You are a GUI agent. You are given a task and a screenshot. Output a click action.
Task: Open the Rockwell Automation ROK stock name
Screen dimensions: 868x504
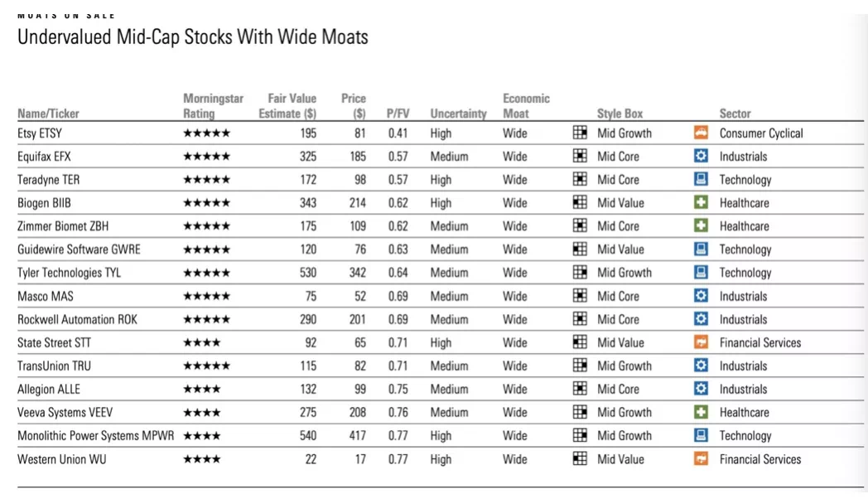click(x=77, y=319)
